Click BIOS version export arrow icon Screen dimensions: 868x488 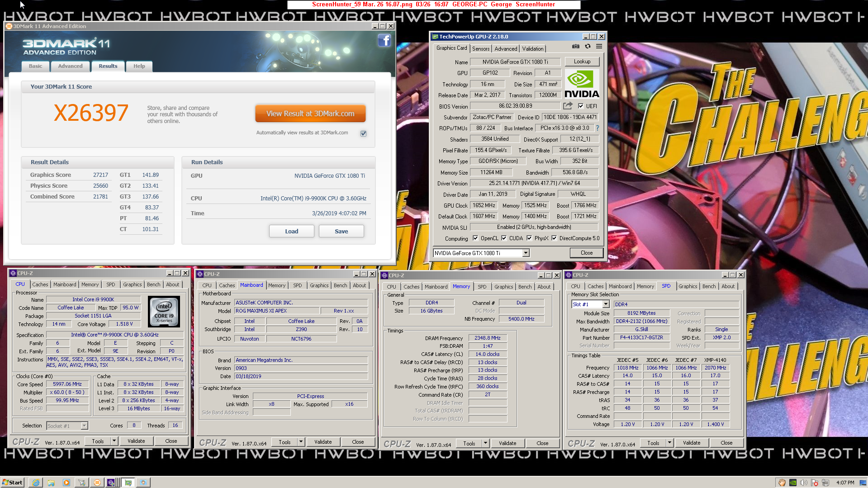click(568, 106)
